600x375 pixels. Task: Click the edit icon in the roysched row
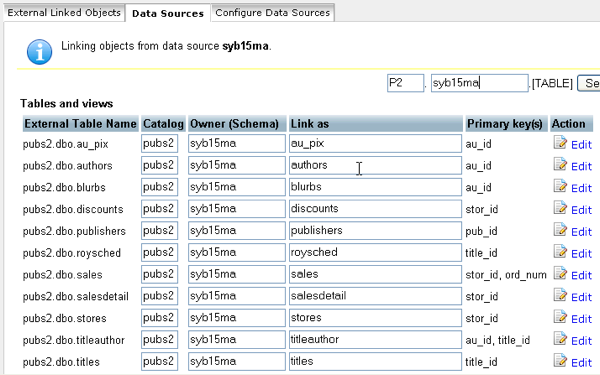(560, 252)
